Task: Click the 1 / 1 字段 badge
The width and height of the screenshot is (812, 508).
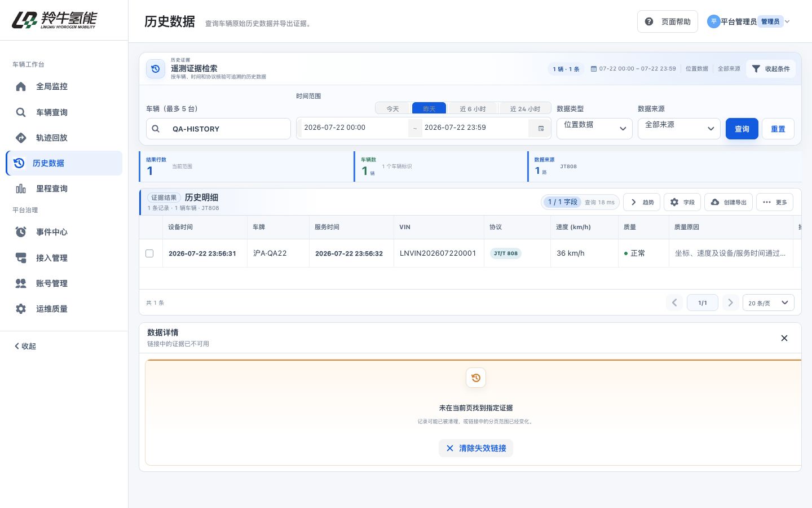Action: click(x=563, y=202)
